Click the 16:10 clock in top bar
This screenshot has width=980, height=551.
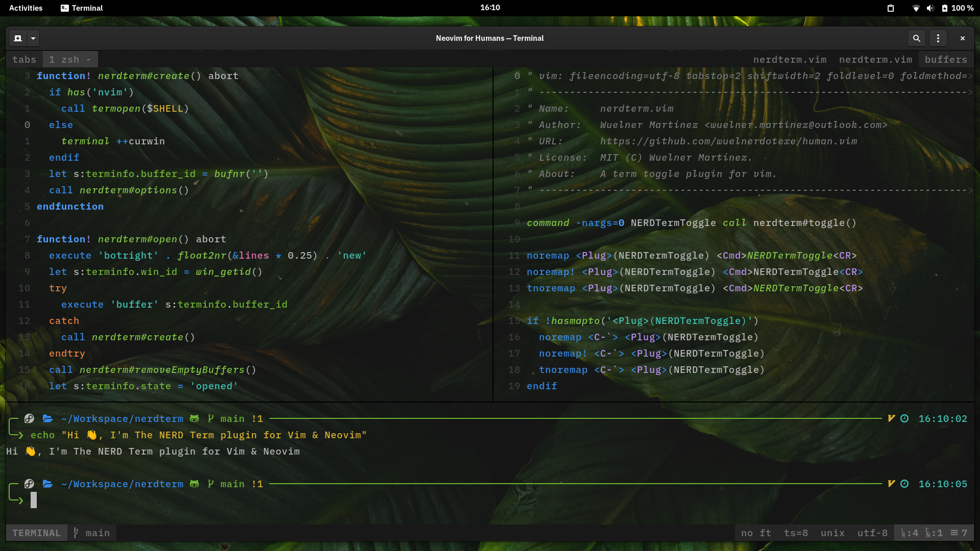[x=489, y=8]
